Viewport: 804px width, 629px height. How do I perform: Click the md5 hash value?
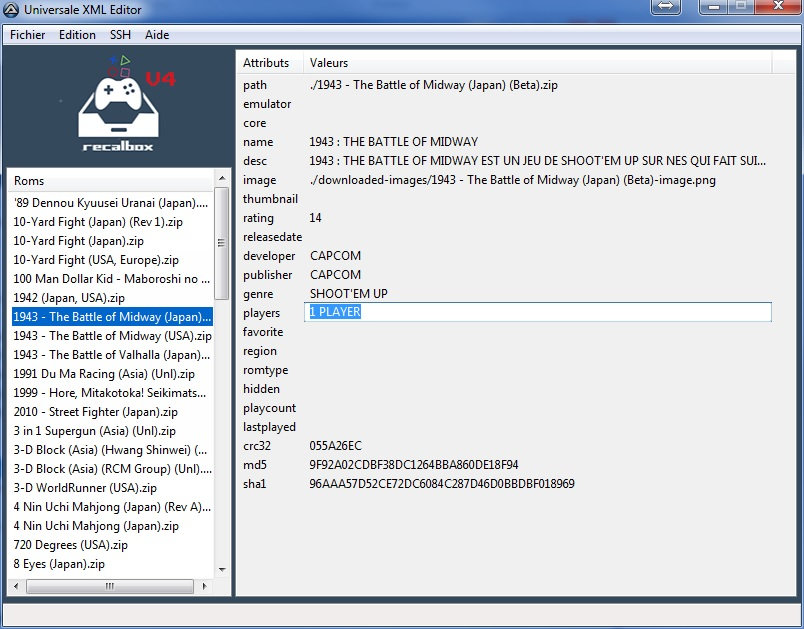[414, 464]
